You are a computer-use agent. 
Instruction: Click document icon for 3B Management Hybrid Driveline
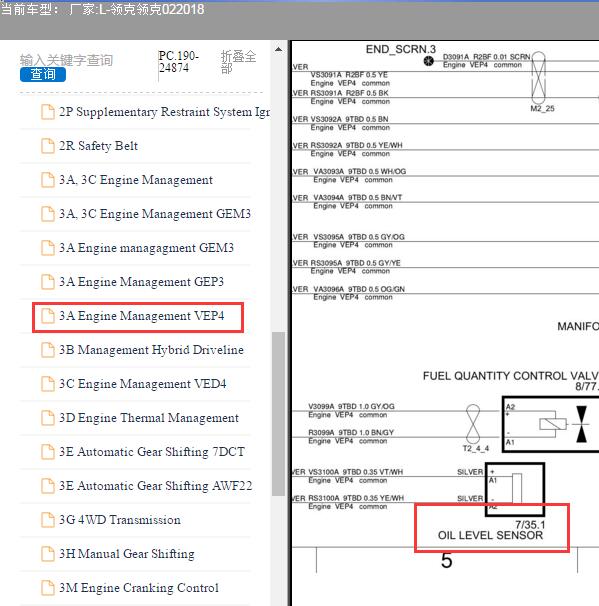pos(48,350)
